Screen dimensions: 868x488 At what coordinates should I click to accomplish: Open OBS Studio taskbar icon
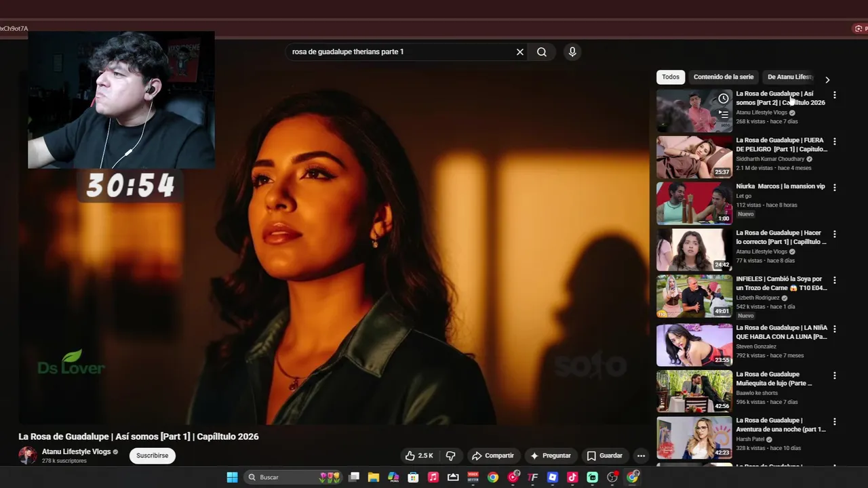point(612,477)
